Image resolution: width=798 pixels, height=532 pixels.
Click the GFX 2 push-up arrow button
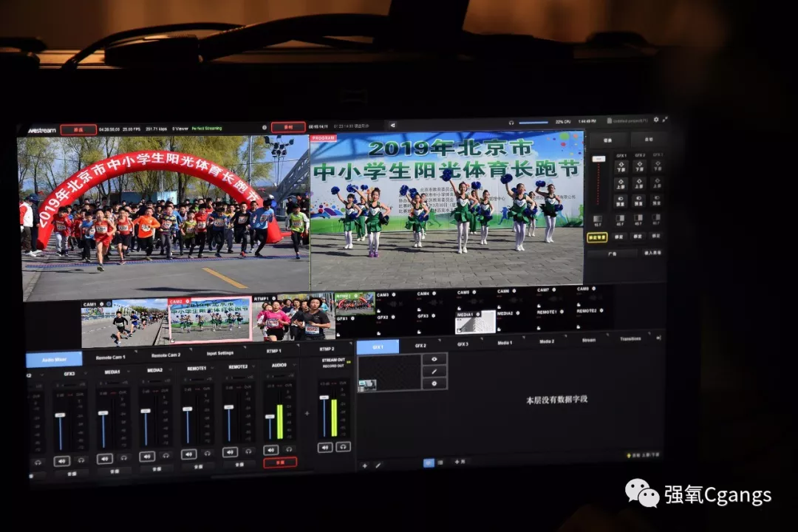click(x=639, y=183)
